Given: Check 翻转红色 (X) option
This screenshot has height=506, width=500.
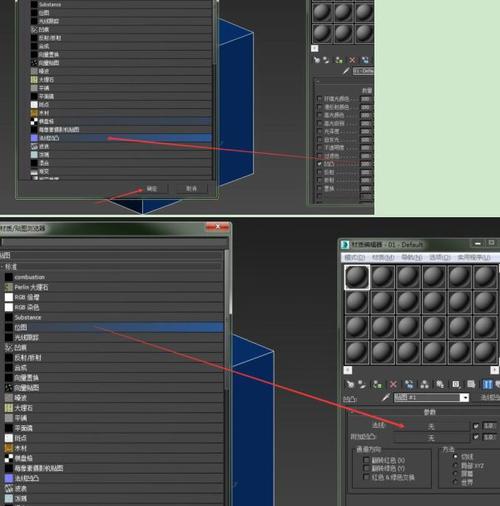Looking at the screenshot, I should point(366,460).
